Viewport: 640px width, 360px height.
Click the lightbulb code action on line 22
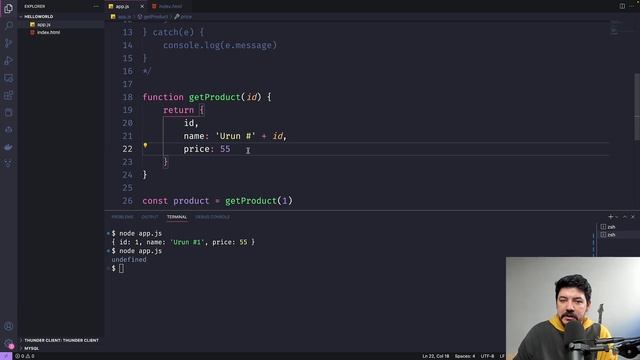click(x=145, y=146)
